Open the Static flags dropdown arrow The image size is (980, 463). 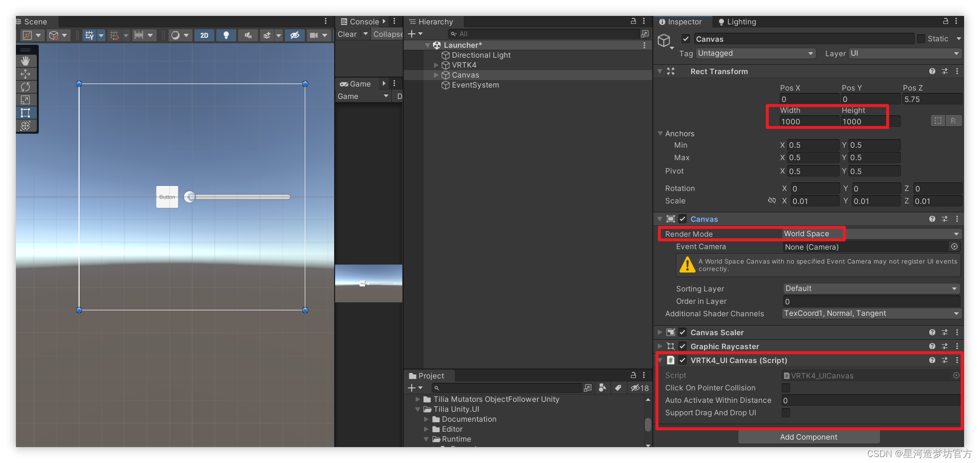coord(959,39)
